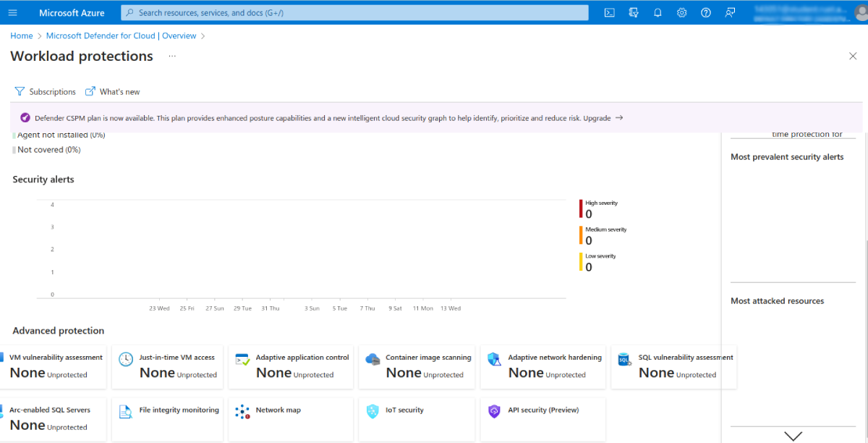Click Upgrade in the CSPM banner

click(x=597, y=118)
